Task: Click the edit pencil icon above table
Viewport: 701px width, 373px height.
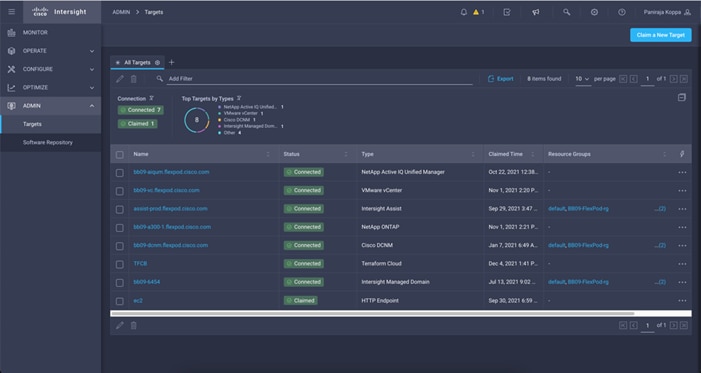Action: point(119,79)
